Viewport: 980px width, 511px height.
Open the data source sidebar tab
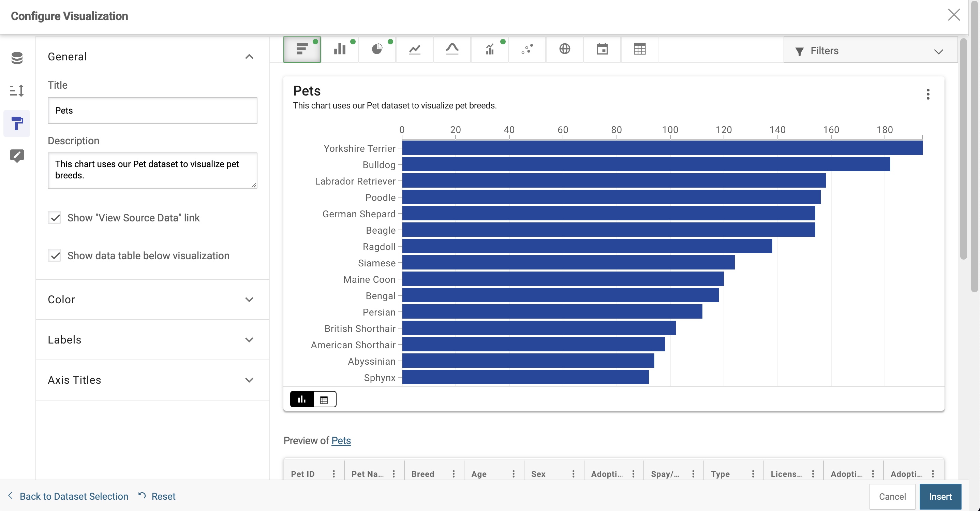coord(17,58)
